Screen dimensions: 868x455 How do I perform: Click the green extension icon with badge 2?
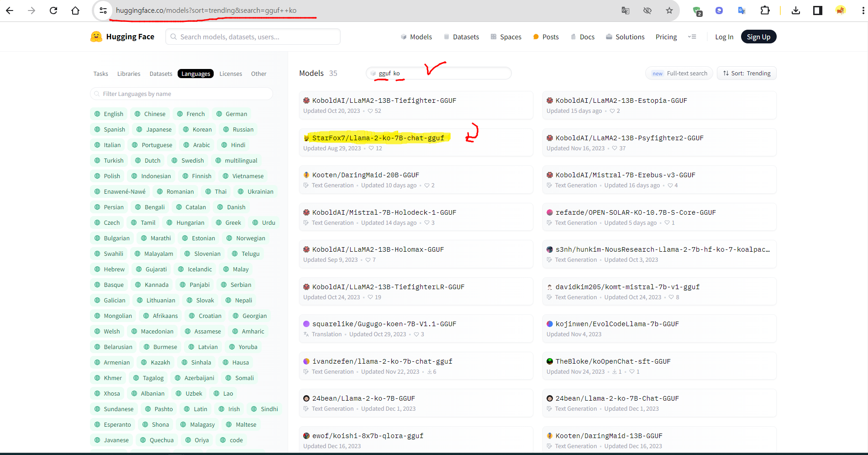pyautogui.click(x=697, y=11)
